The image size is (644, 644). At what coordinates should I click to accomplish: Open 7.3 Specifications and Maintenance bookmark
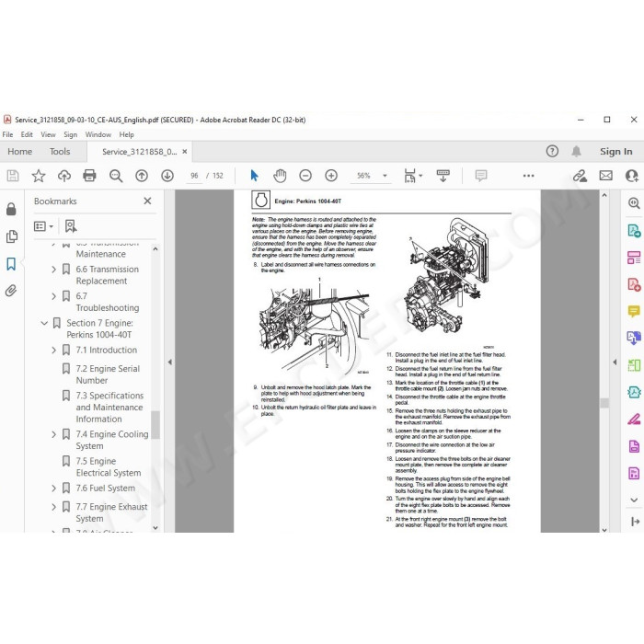[109, 407]
